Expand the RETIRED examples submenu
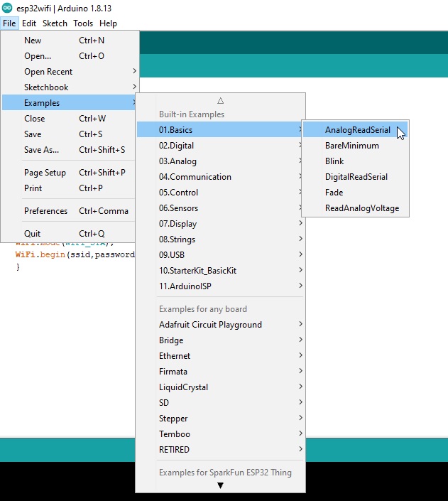Screen dimensions: 448x501 pos(220,450)
